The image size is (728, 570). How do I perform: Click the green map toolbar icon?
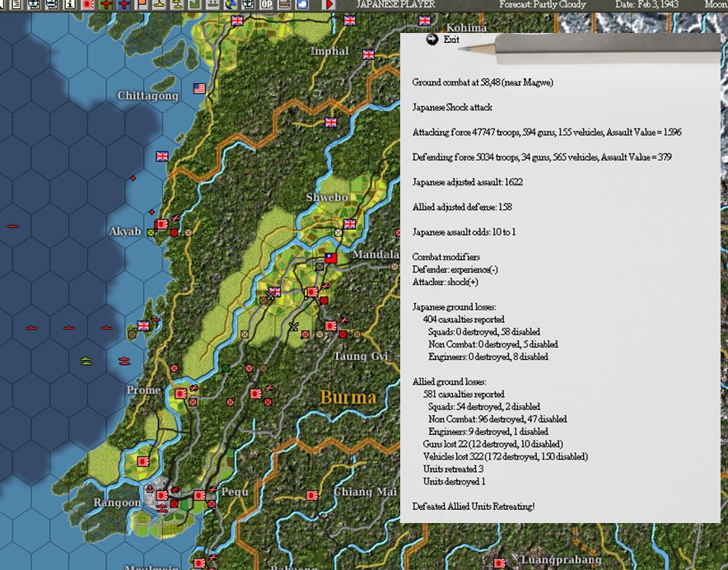194,5
